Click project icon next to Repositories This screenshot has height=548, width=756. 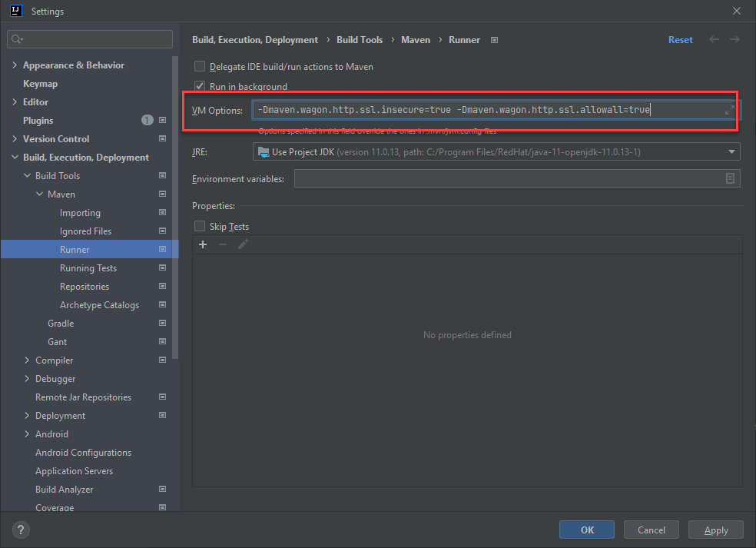[x=162, y=286]
